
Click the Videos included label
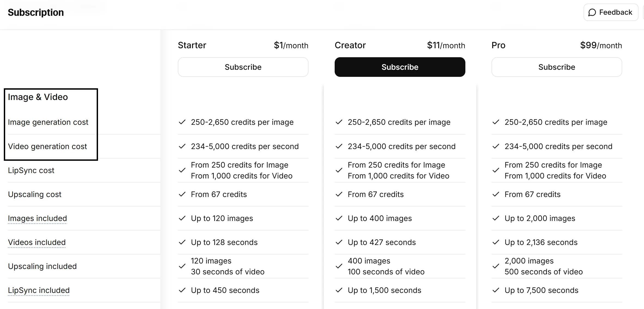[37, 242]
